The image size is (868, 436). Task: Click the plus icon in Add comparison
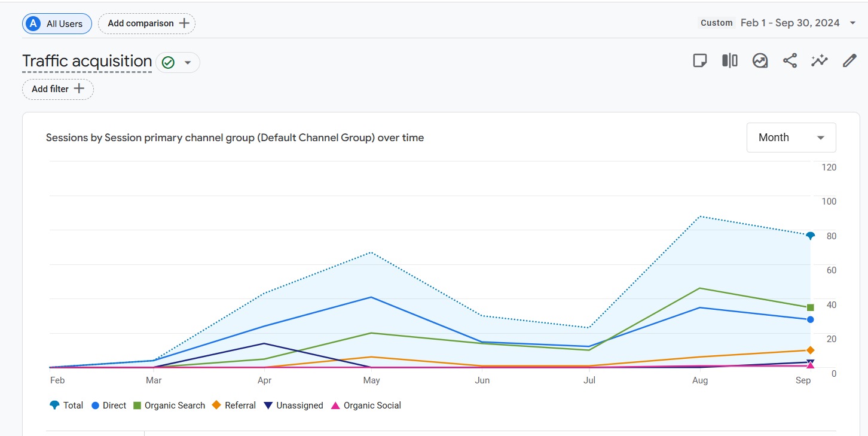point(184,23)
